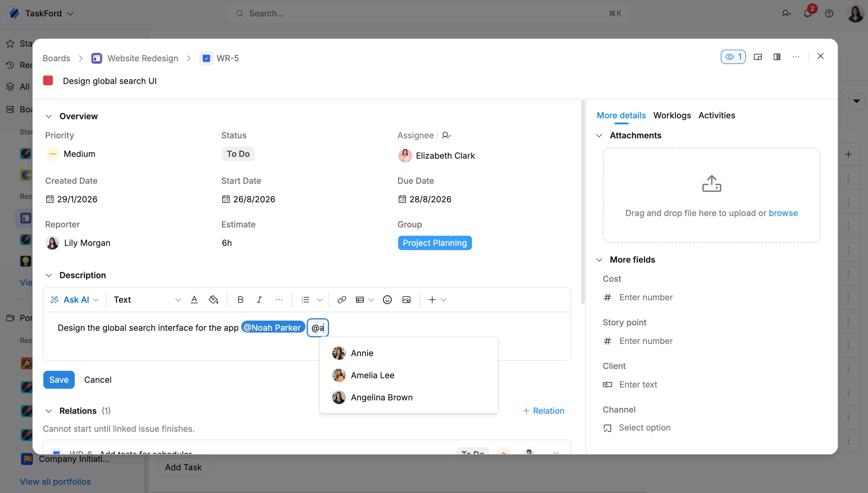Image resolution: width=868 pixels, height=493 pixels.
Task: Save the description
Action: click(x=59, y=380)
